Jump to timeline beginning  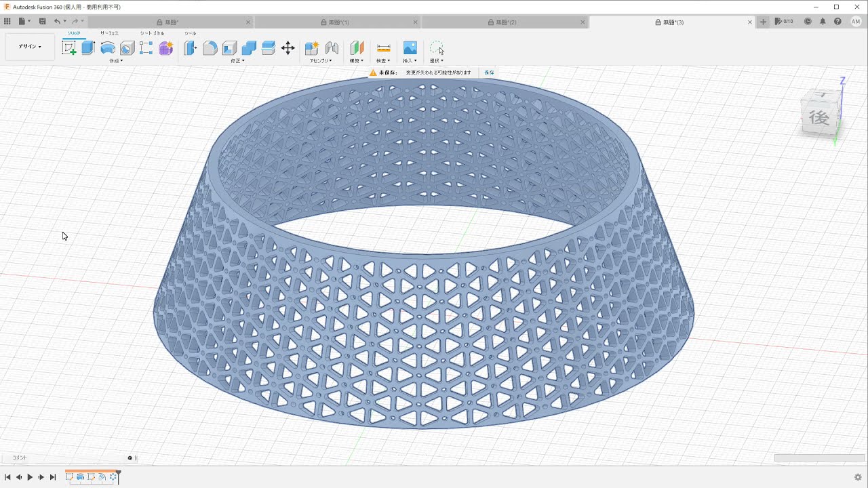tap(7, 477)
